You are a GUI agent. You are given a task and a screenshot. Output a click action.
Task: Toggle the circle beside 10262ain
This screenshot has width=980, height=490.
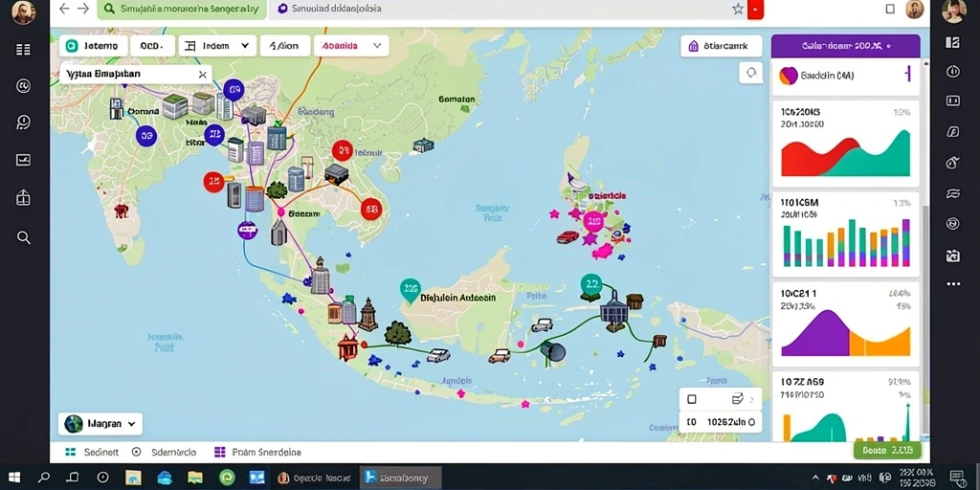(751, 422)
